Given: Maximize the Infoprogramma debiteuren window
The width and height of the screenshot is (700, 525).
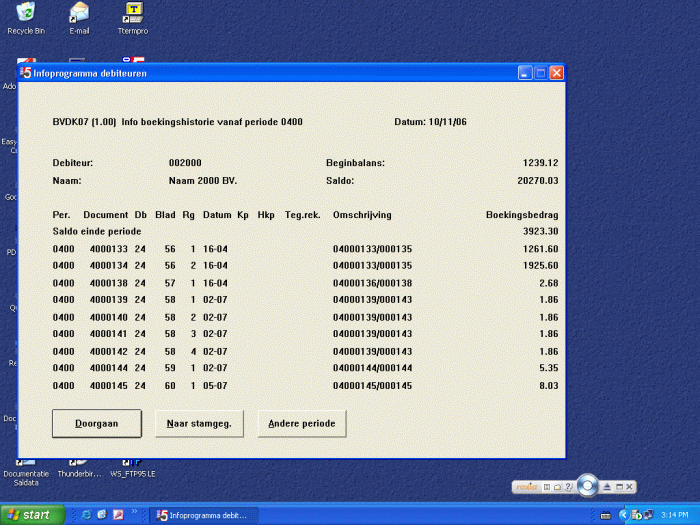Looking at the screenshot, I should (541, 73).
